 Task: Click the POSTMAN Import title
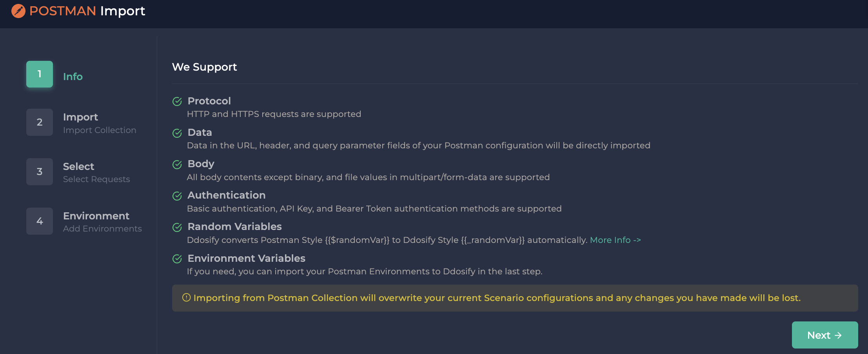[87, 11]
